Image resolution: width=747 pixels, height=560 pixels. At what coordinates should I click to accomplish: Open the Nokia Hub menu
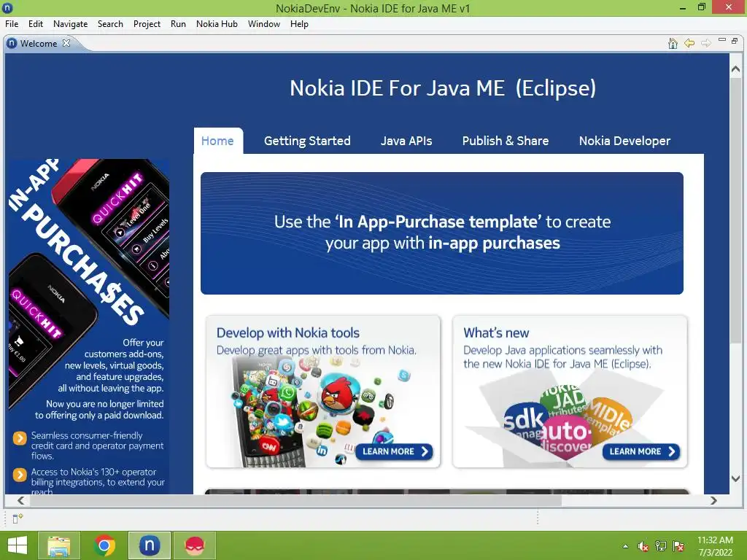point(217,24)
